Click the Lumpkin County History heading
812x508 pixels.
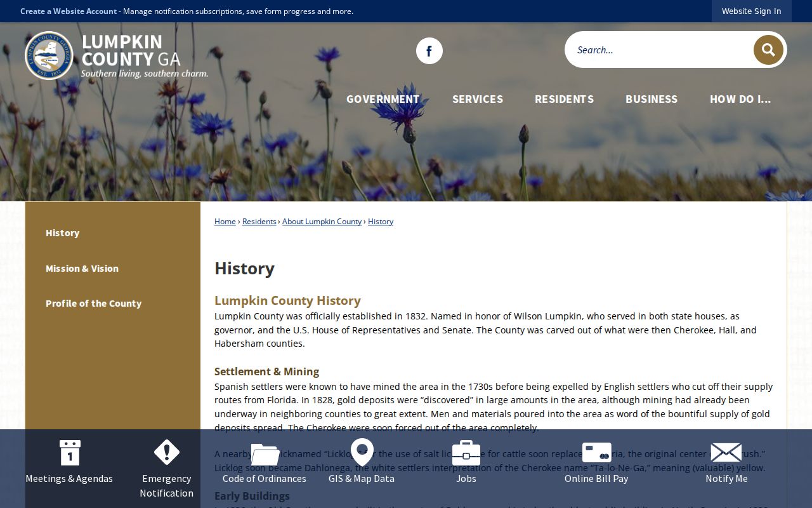pyautogui.click(x=287, y=300)
